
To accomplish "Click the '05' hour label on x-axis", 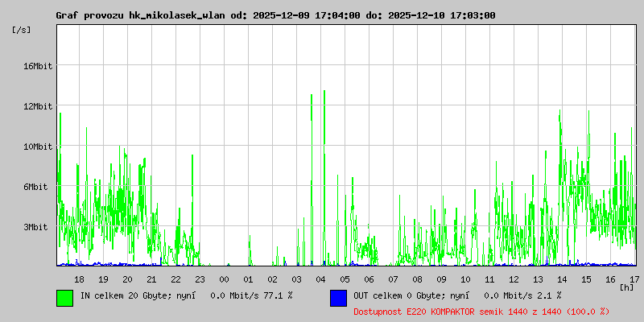I will click(x=345, y=279).
